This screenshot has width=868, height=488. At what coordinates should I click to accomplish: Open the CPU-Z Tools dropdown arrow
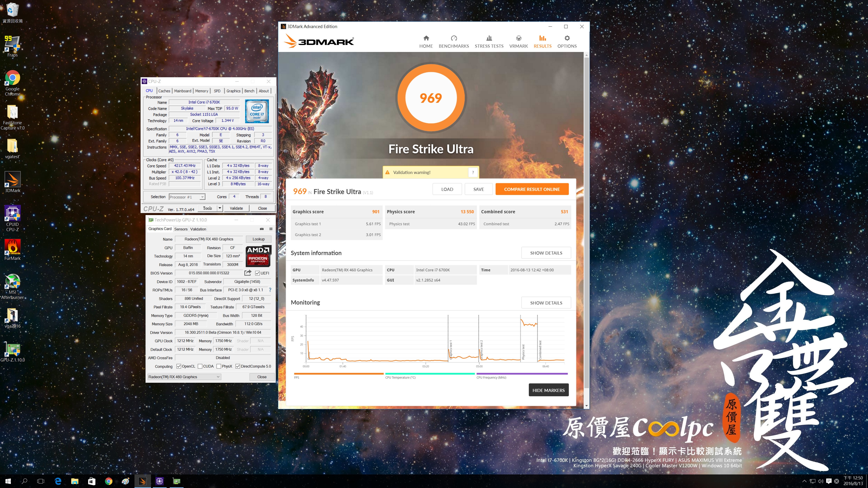tap(220, 208)
